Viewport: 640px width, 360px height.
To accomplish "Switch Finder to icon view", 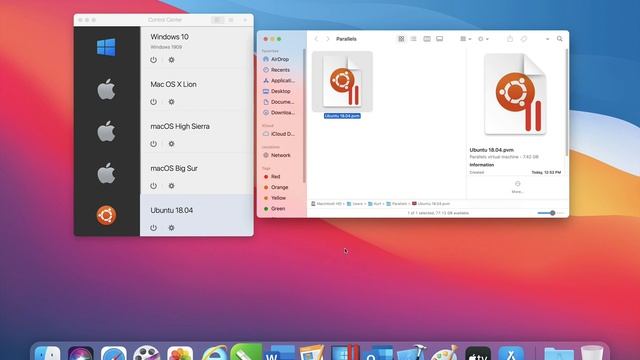I will click(x=401, y=39).
